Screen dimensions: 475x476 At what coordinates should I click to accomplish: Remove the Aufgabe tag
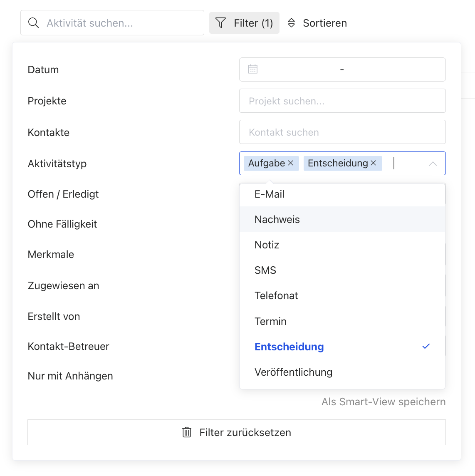tap(291, 164)
